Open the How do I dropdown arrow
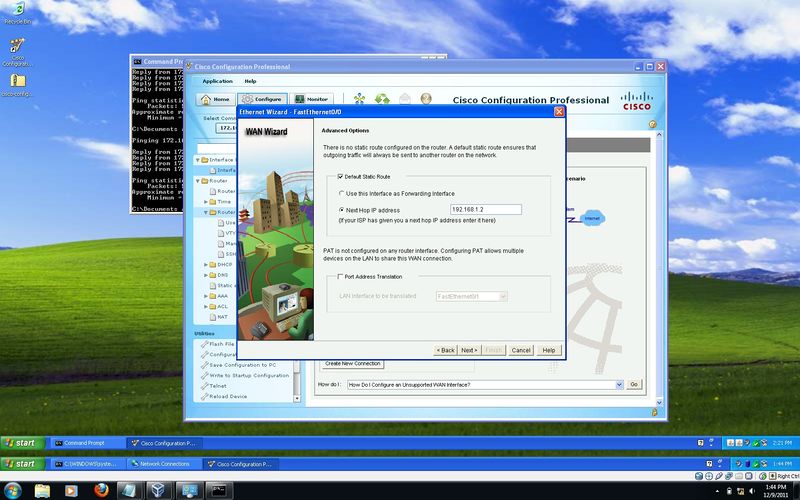Screen dimensions: 800x500 pos(619,385)
